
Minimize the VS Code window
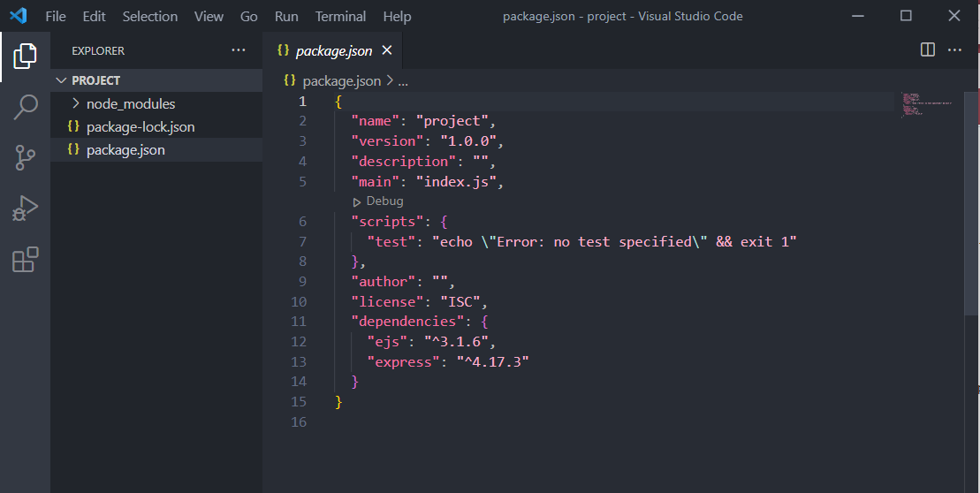point(858,16)
